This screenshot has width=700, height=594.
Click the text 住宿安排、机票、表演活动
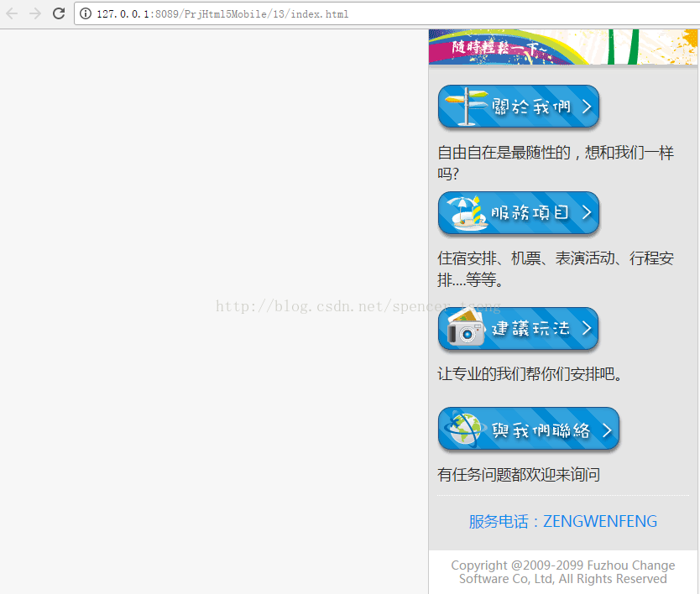click(x=526, y=258)
